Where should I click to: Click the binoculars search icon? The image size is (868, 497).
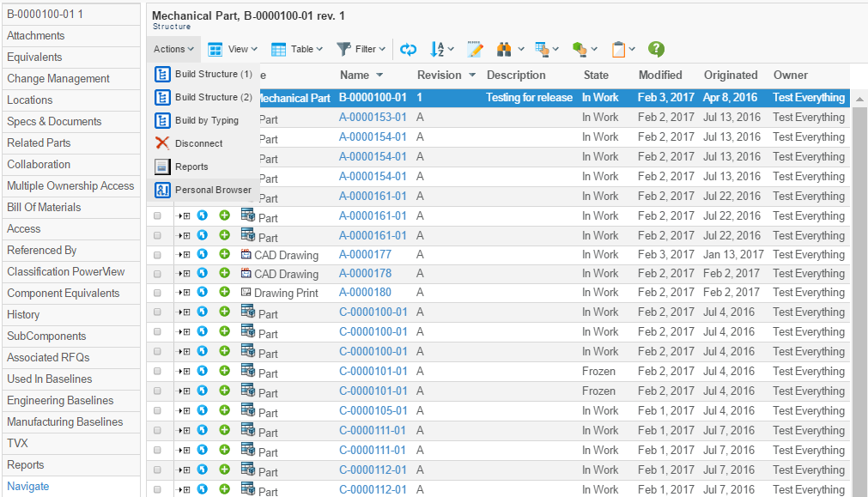coord(506,50)
